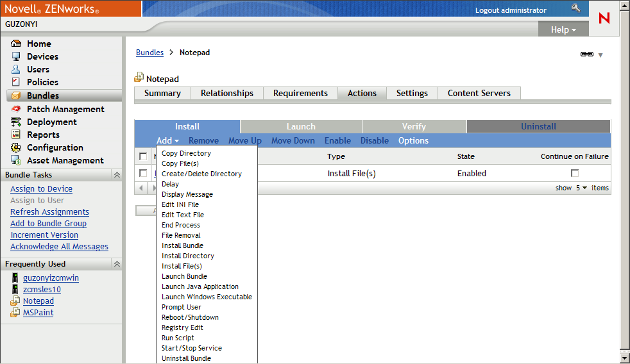The width and height of the screenshot is (630, 364).
Task: Switch to the Requirements tab
Action: pos(300,93)
